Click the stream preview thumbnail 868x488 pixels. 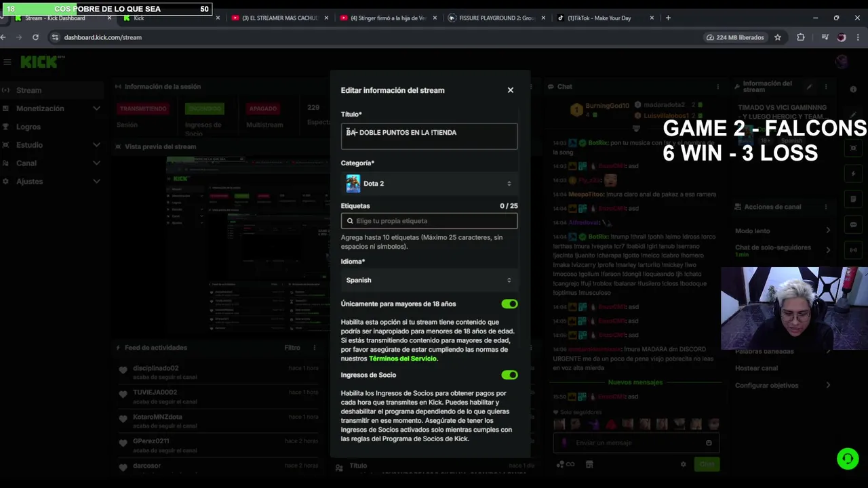[248, 245]
